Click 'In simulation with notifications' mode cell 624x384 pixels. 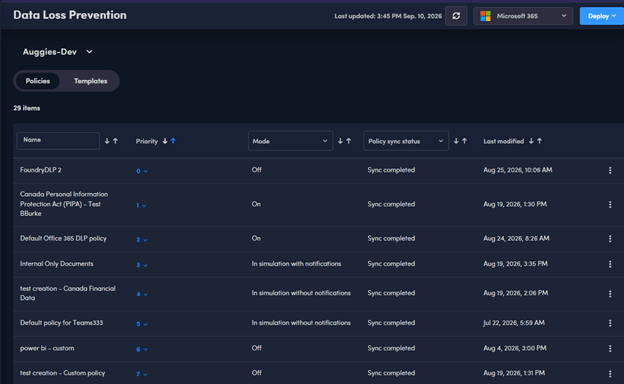[x=296, y=264]
